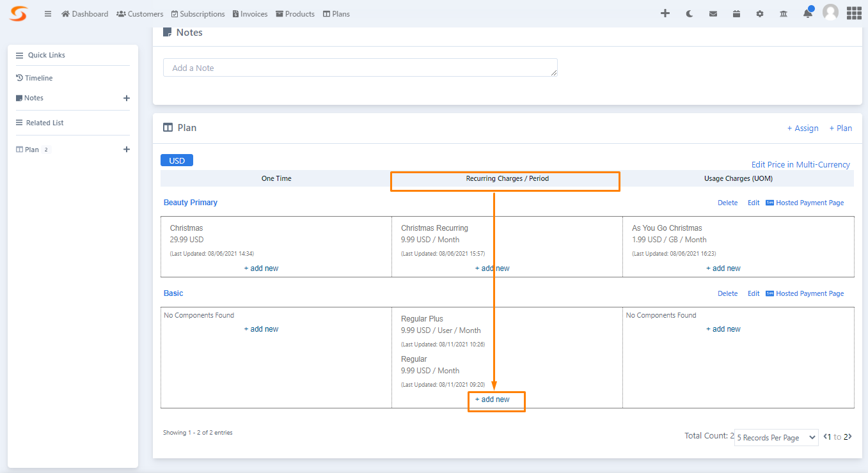Expand Notes using the plus in sidebar
Image resolution: width=868 pixels, height=473 pixels.
click(x=127, y=98)
